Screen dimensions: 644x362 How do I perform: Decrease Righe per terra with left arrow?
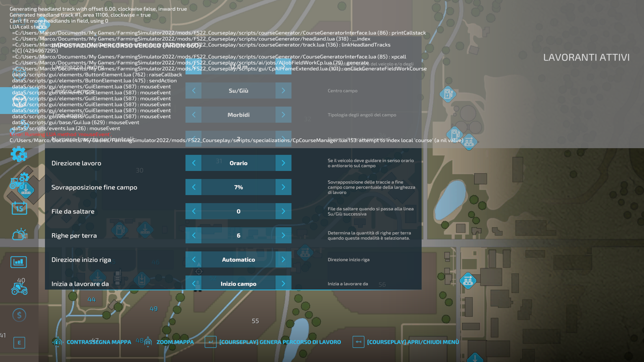click(193, 235)
